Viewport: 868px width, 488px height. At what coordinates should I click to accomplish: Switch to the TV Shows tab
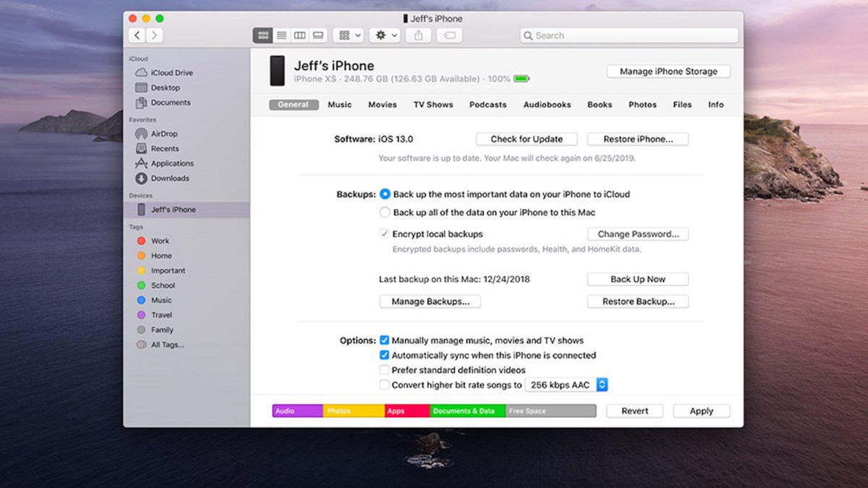(x=433, y=105)
